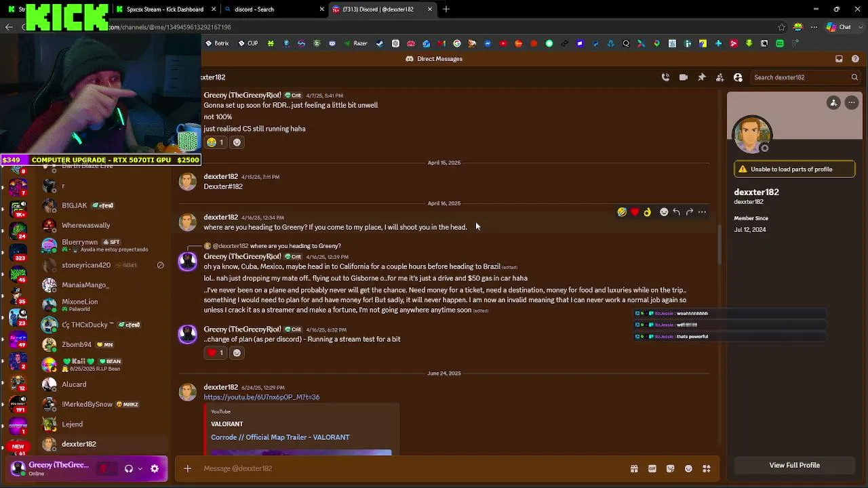Open the Corrode Official Map Trailer link
Viewport: 868px width, 488px height.
pos(280,437)
